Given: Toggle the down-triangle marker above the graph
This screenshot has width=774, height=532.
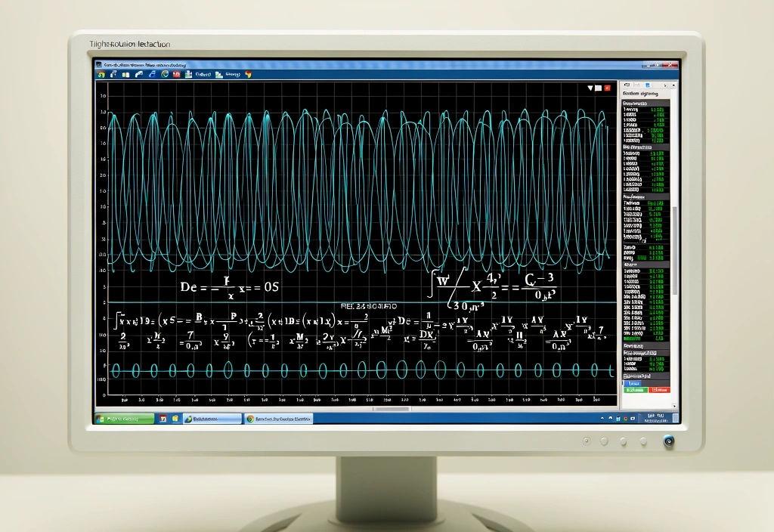Looking at the screenshot, I should tap(590, 88).
